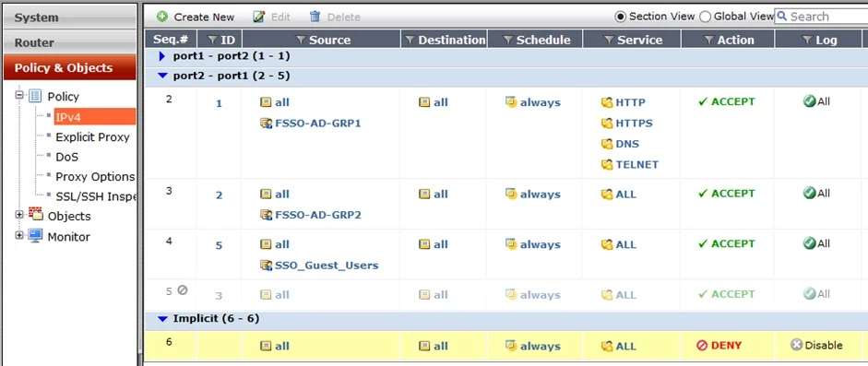
Task: Click the DENY action text in row 6
Action: point(726,346)
